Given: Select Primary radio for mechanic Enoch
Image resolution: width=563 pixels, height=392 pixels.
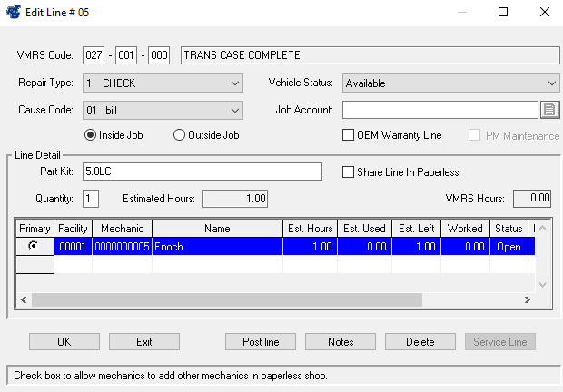Looking at the screenshot, I should pos(35,246).
